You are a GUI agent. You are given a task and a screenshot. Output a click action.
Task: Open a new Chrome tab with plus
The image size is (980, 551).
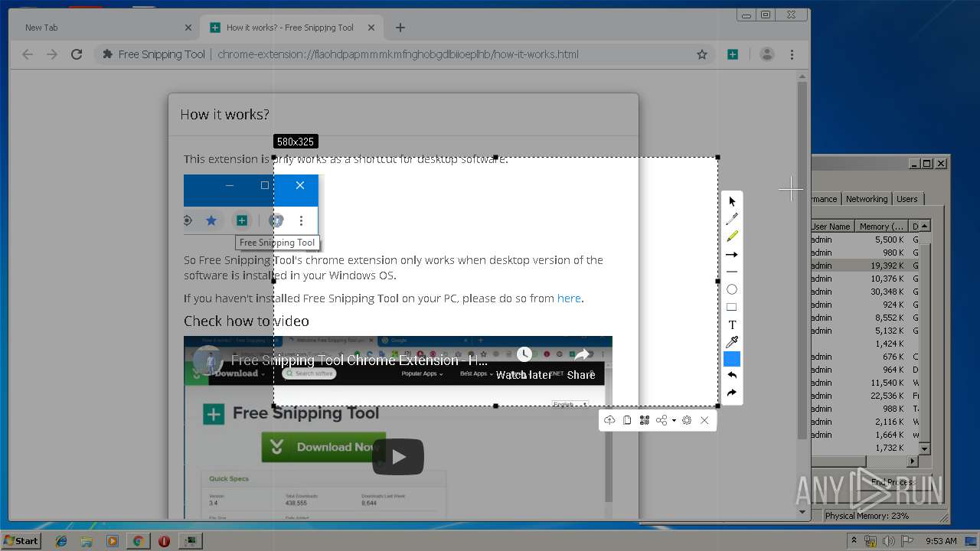tap(400, 28)
